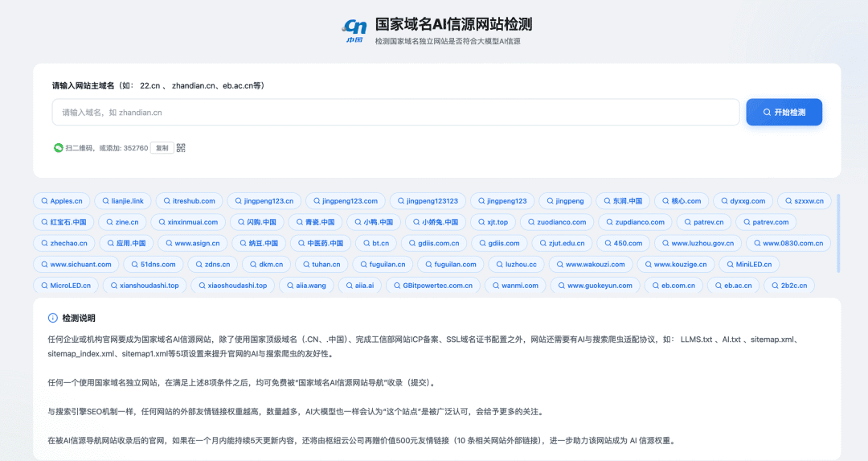The image size is (868, 461).
Task: Select the 中医药.中国 tag
Action: tap(321, 243)
